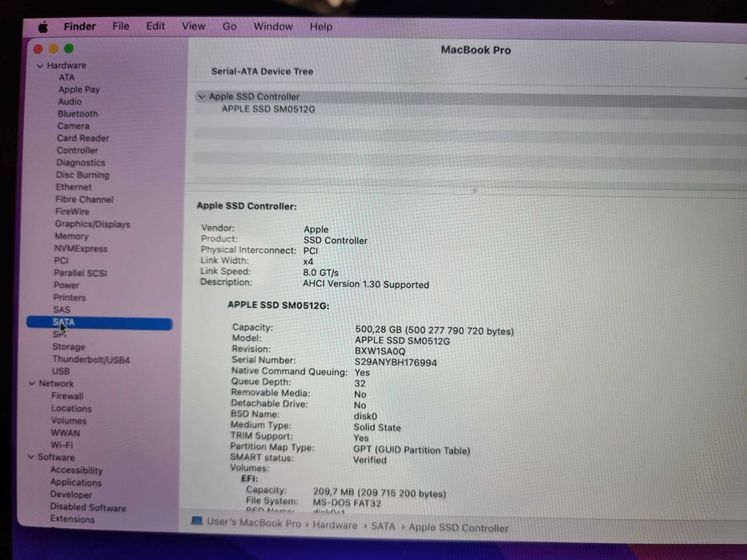Select Graphics/Displays in the sidebar
747x560 pixels.
[92, 224]
